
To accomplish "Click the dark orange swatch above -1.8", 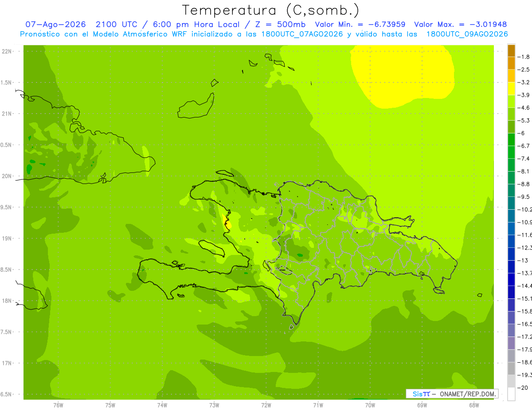I will click(511, 51).
